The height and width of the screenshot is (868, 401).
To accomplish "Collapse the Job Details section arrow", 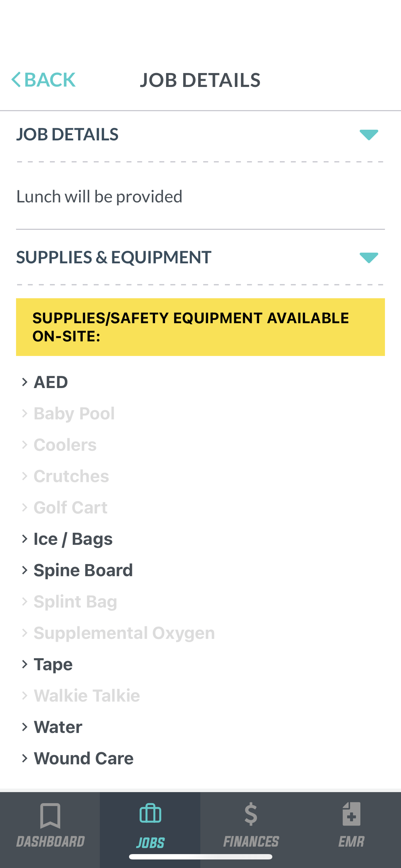I will click(369, 135).
